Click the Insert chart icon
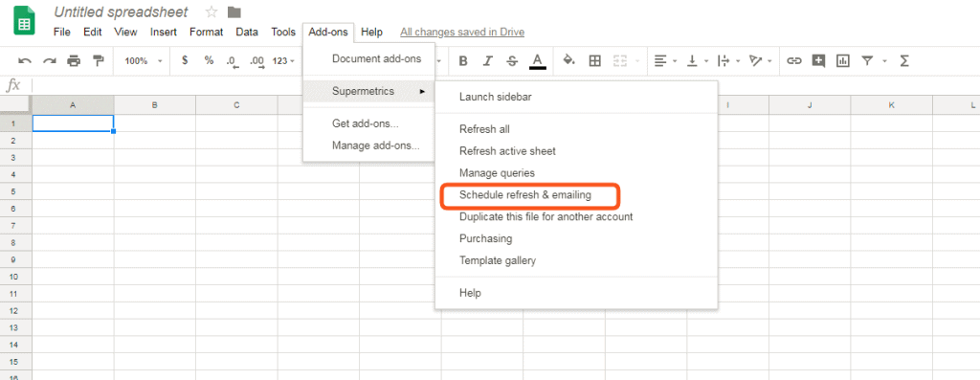 (843, 60)
